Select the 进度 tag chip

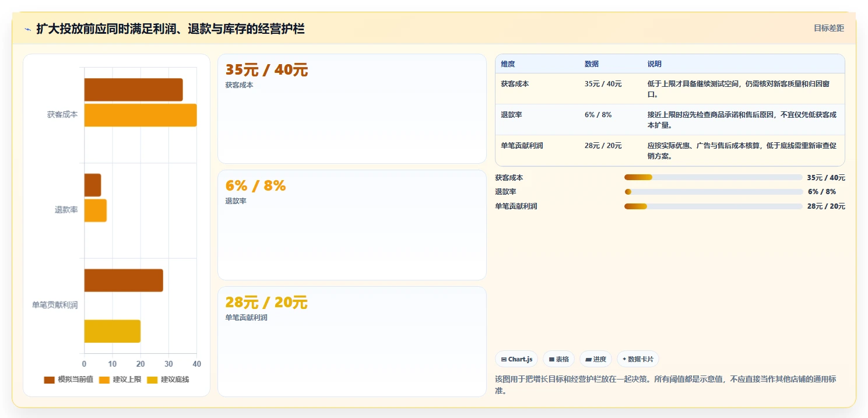coord(595,359)
